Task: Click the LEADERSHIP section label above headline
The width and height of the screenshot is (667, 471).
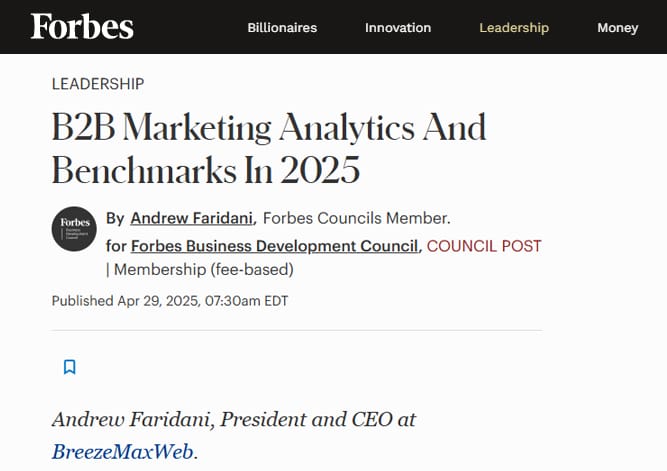Action: coord(98,84)
